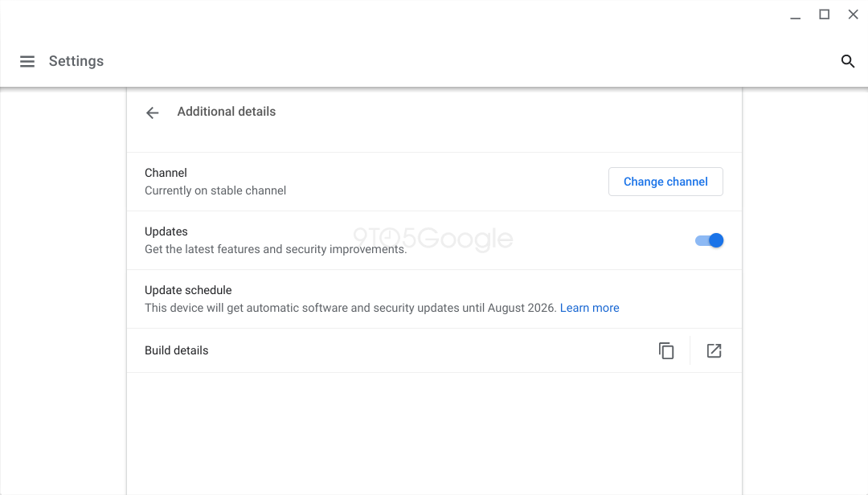Toggle automatic security improvements off

(710, 239)
